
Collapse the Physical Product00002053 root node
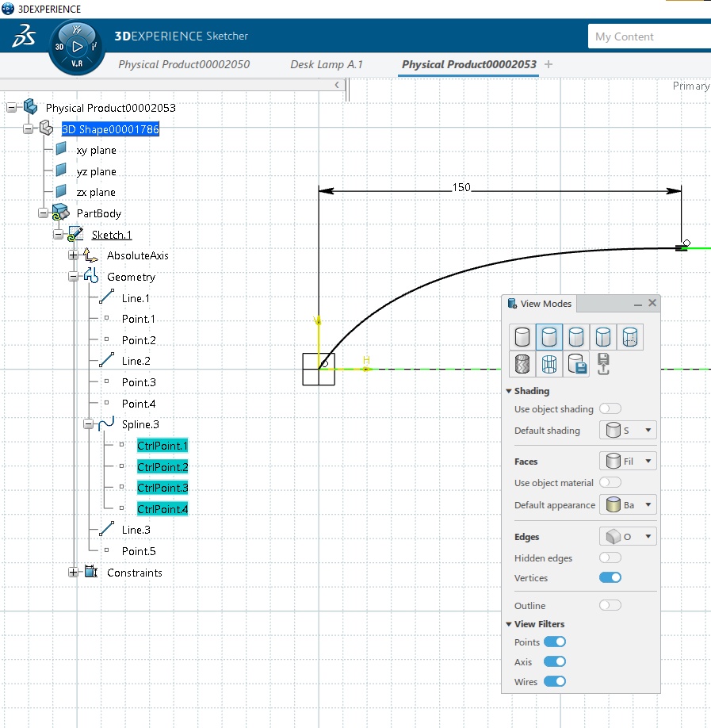pos(12,108)
